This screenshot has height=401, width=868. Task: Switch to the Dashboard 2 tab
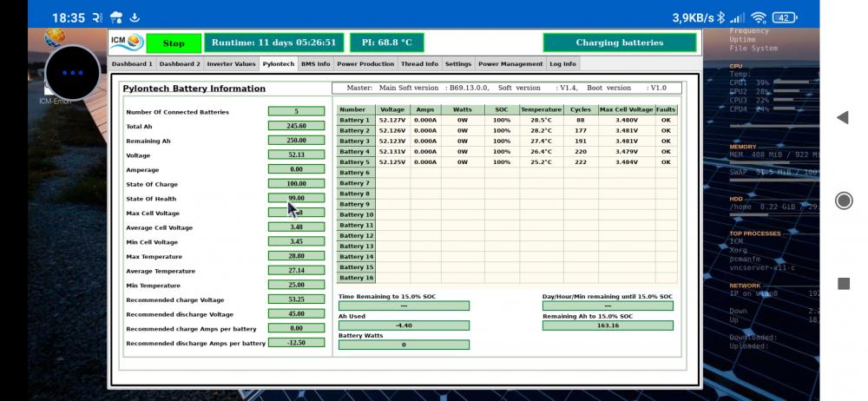[180, 63]
